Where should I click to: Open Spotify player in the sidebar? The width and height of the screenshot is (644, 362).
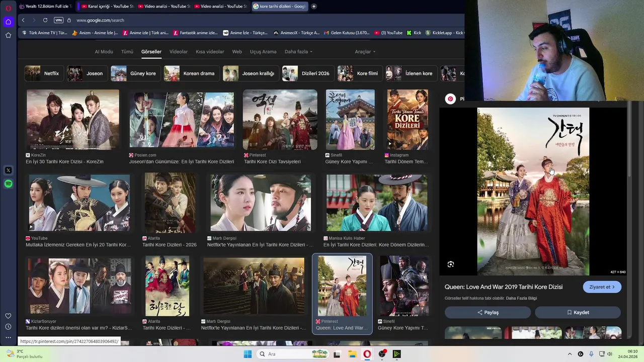coord(8,184)
